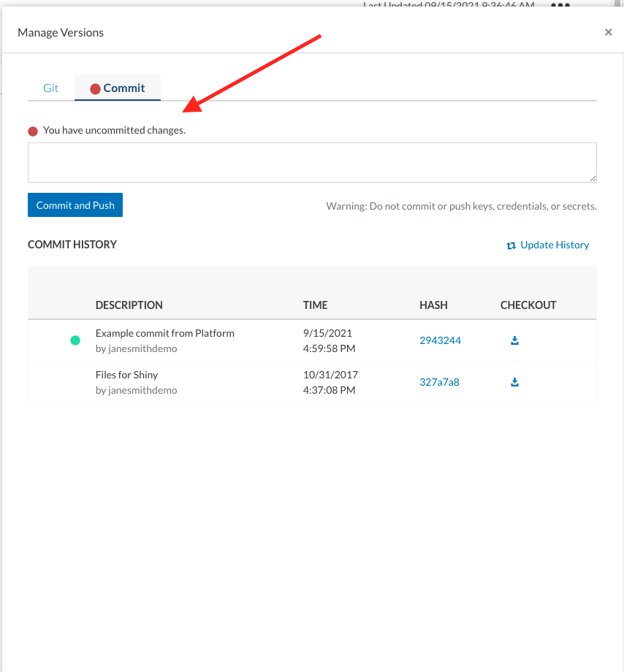624x672 pixels.
Task: Click into the commit message text box
Action: pyautogui.click(x=312, y=162)
